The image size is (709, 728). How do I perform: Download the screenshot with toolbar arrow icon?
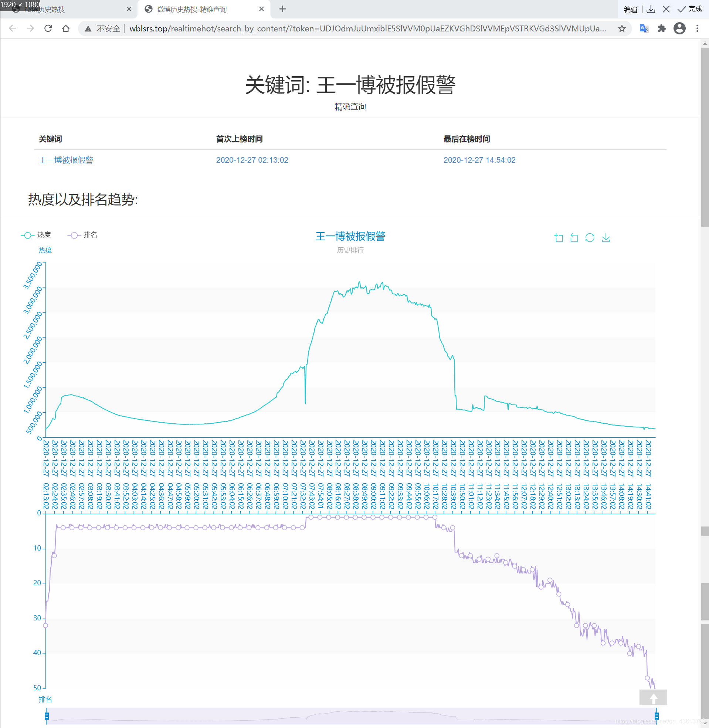651,9
